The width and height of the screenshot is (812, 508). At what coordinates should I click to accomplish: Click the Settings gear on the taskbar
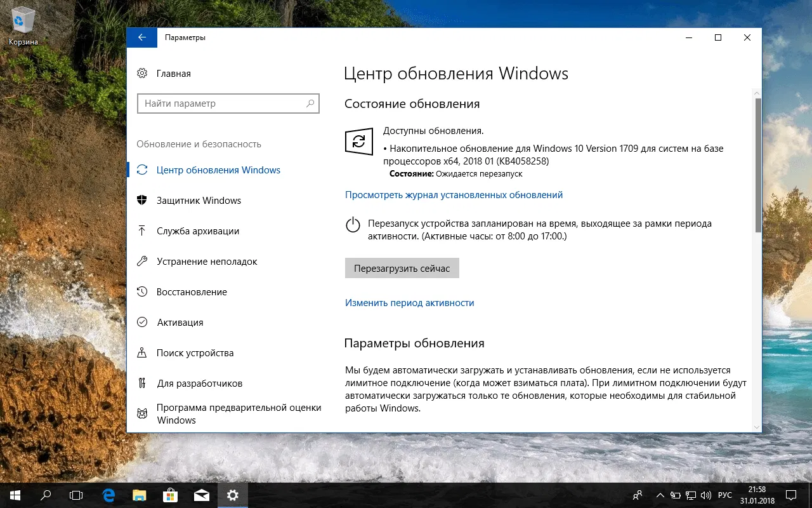coord(233,495)
